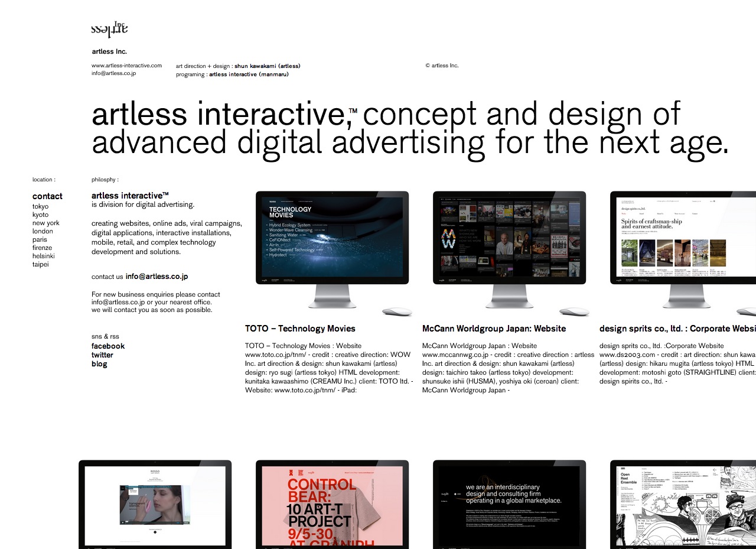The height and width of the screenshot is (549, 756).
Task: Click the design sprits co., ltd. title
Action: (x=677, y=329)
